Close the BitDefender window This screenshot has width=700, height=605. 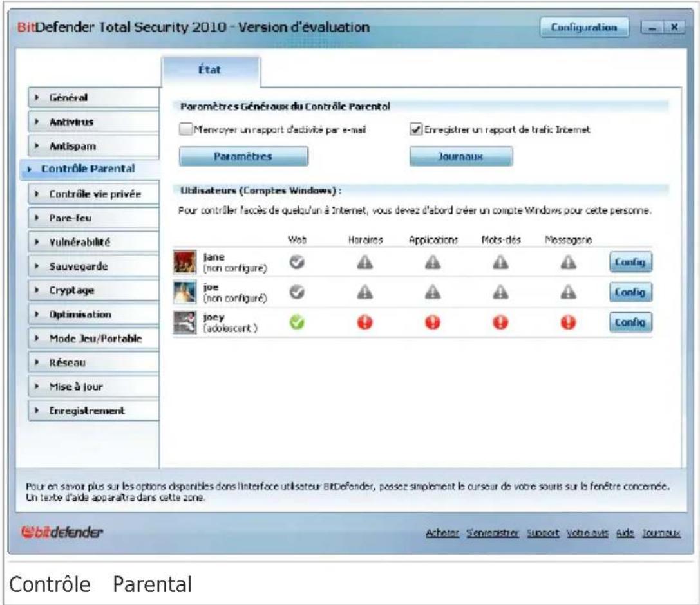pyautogui.click(x=674, y=28)
